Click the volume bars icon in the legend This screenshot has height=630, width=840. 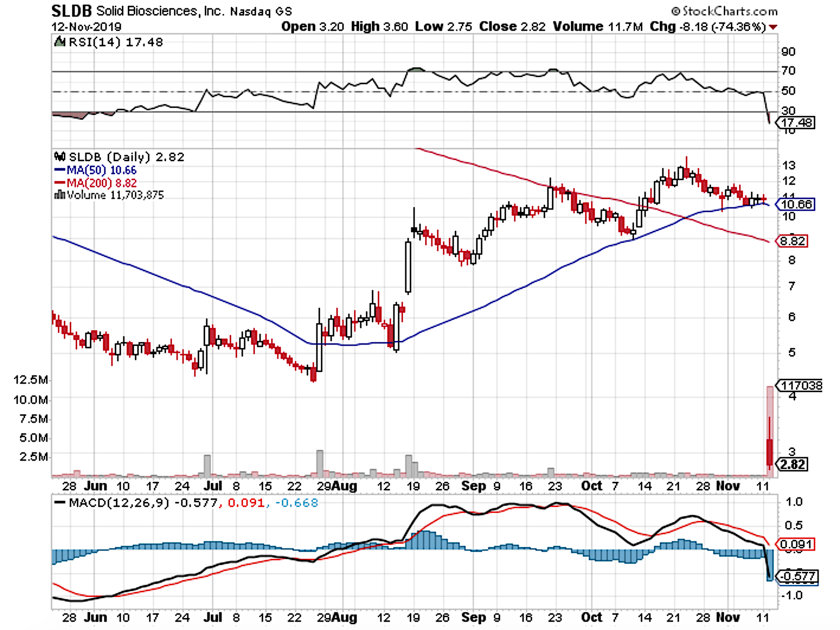pos(59,195)
